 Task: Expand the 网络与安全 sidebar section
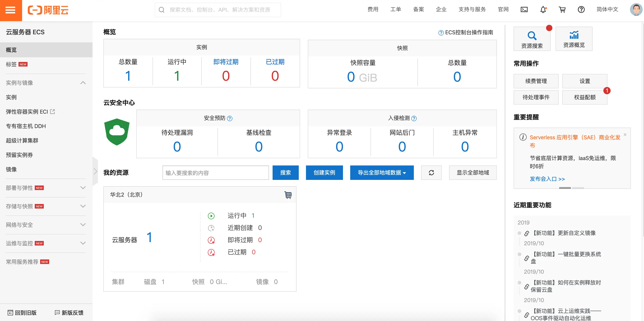tap(83, 225)
